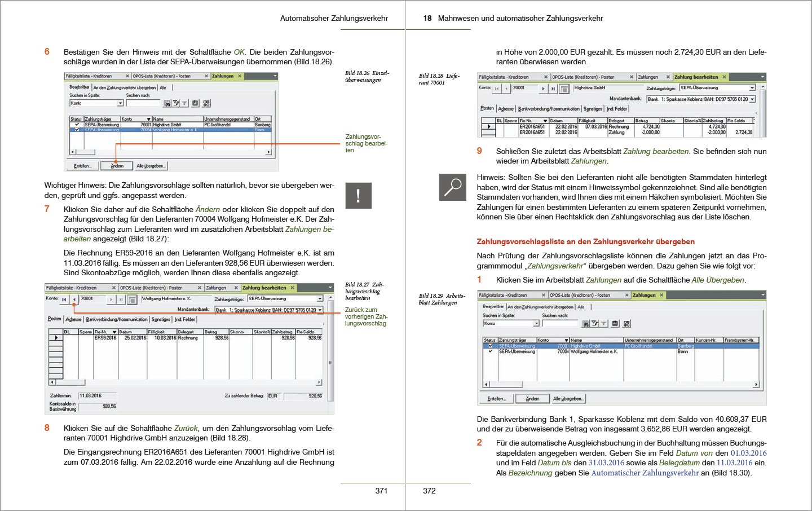Click the column layout icon in Bild 18.29 toolbar

click(626, 324)
